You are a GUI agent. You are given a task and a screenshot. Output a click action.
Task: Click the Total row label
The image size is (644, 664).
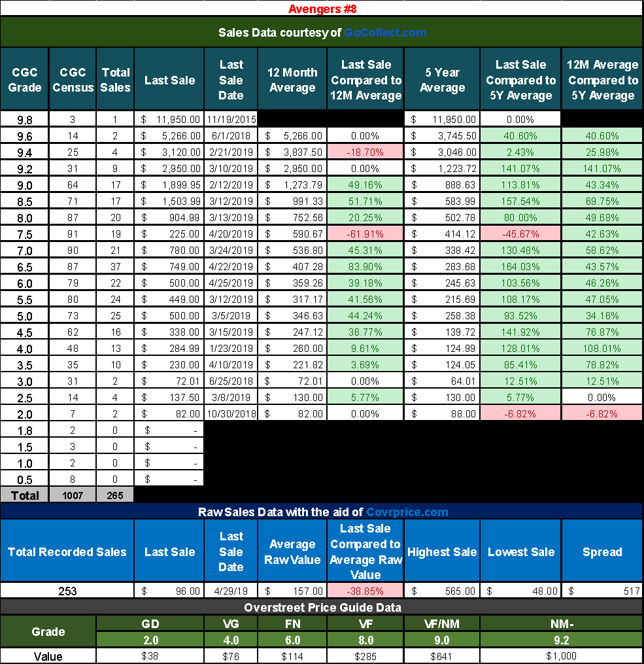click(25, 495)
